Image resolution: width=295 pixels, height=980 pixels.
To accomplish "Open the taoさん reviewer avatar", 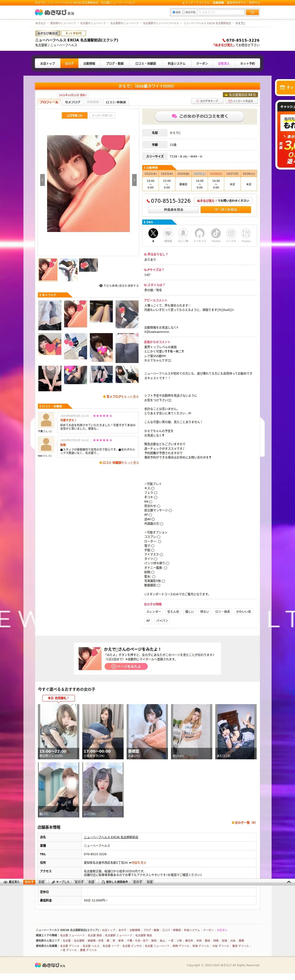I will (x=46, y=444).
